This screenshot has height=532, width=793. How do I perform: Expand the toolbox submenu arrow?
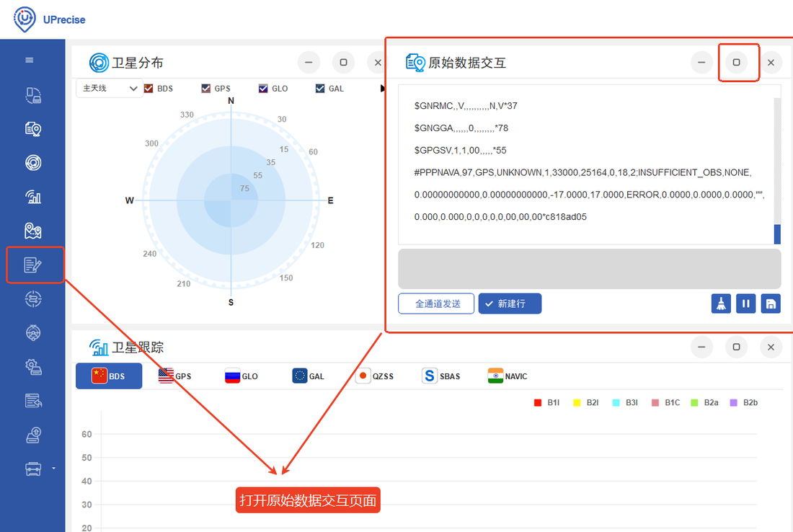pyautogui.click(x=53, y=469)
